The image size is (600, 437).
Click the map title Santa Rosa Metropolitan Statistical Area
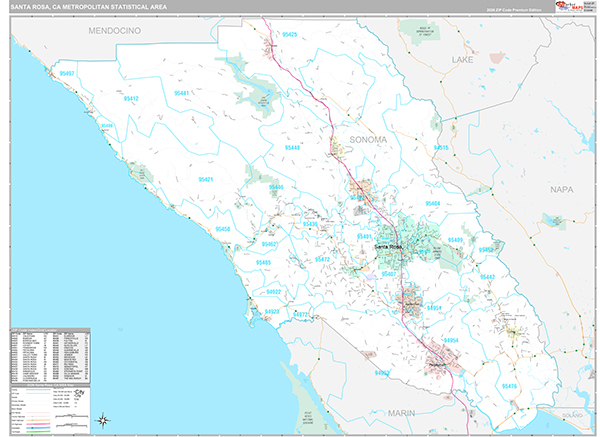(x=88, y=7)
